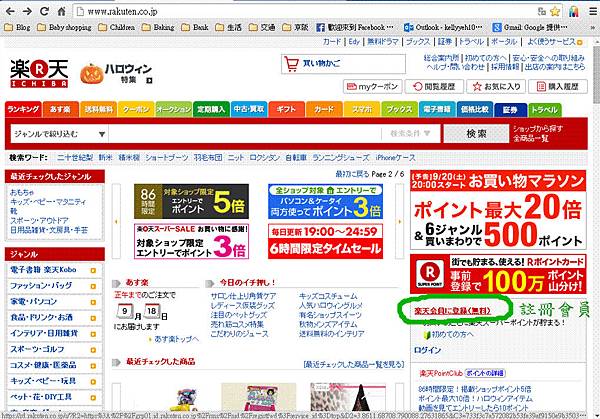
Task: Click the あす楽トップへ link
Action: coord(176,339)
